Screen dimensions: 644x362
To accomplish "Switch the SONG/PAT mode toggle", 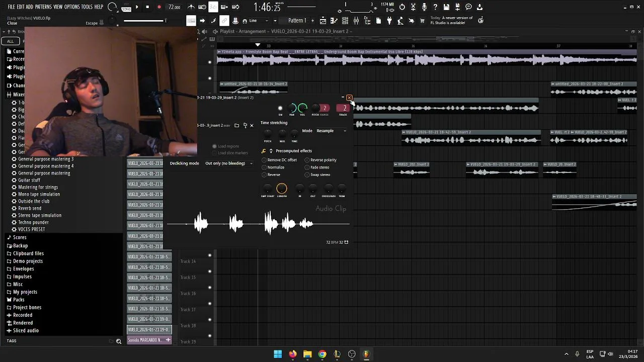I will pyautogui.click(x=126, y=7).
